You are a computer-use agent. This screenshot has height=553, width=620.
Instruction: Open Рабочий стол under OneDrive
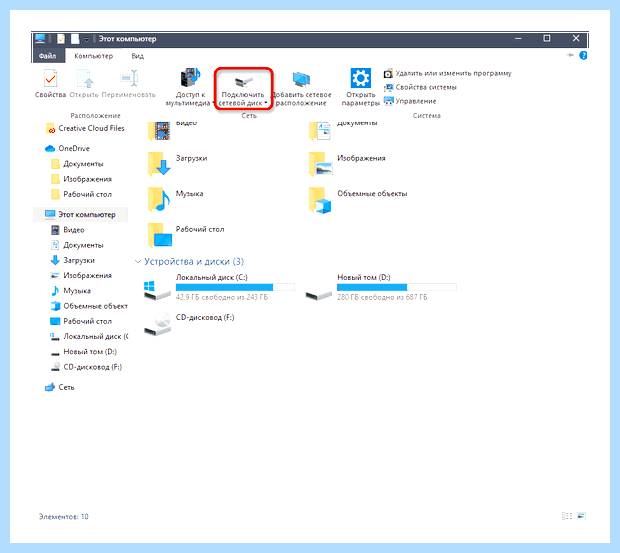click(81, 194)
